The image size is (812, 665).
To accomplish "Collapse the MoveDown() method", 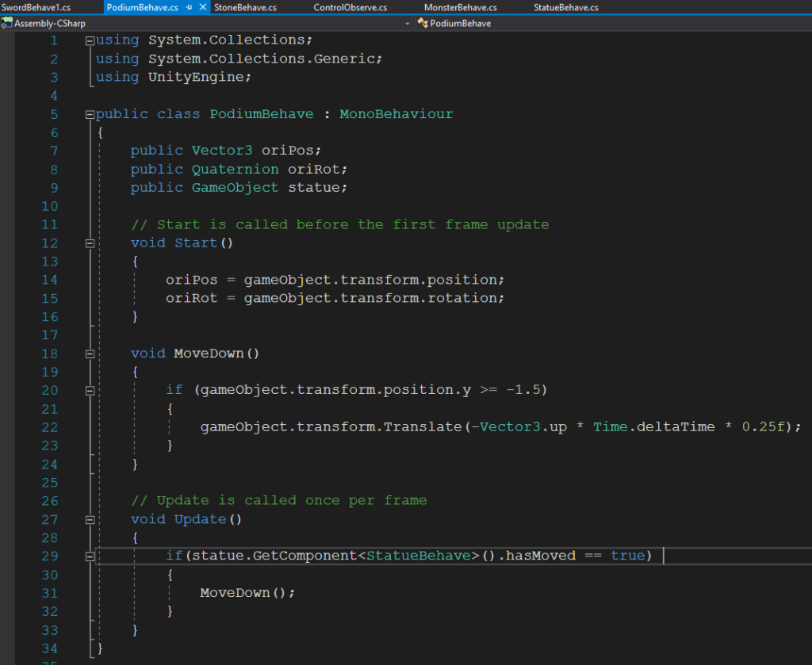I will (90, 354).
